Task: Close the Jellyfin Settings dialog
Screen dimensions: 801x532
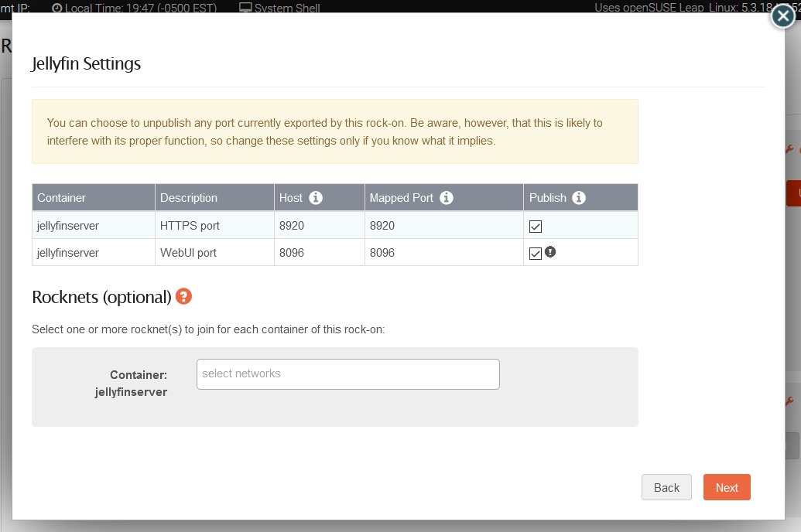Action: point(782,15)
